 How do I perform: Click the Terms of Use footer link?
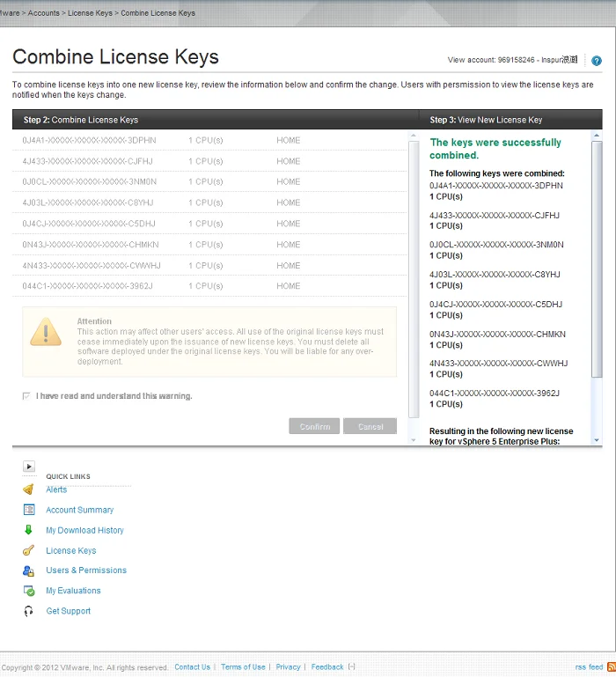click(243, 667)
